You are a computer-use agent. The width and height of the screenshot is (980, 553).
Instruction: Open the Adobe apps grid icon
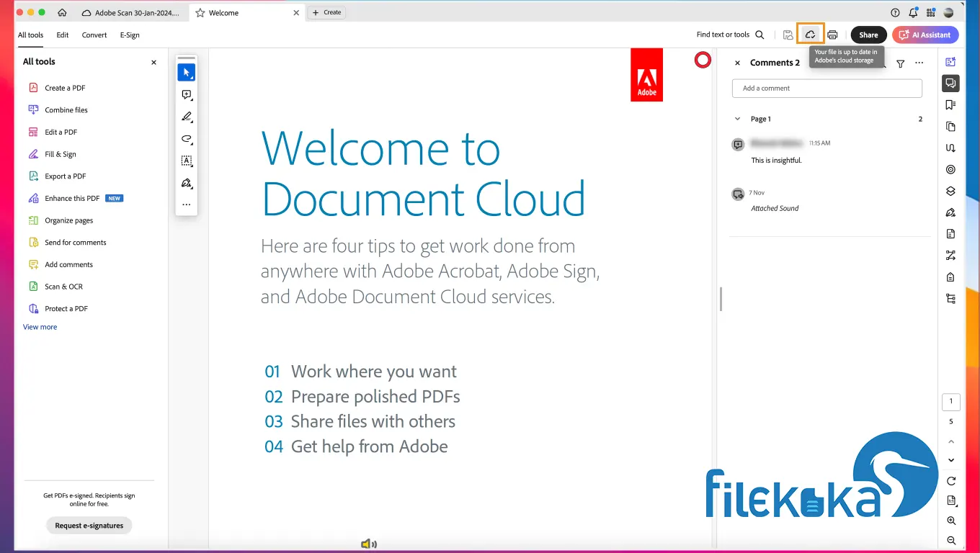point(931,12)
